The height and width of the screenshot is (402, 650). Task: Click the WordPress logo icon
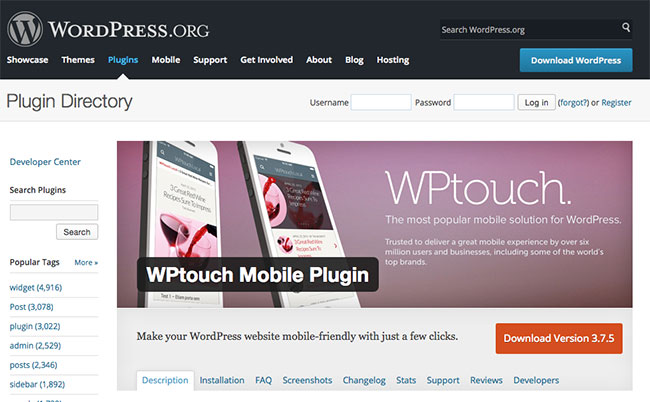pos(25,29)
